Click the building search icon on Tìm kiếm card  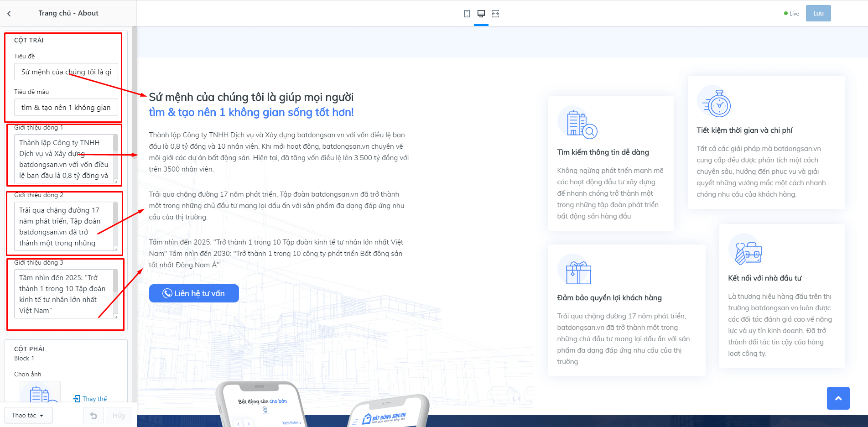(x=578, y=123)
